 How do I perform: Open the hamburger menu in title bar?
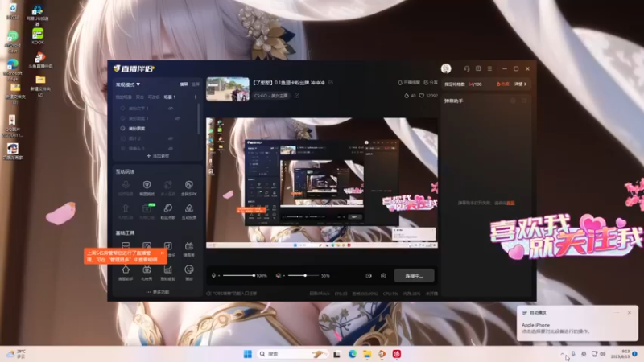tap(489, 68)
